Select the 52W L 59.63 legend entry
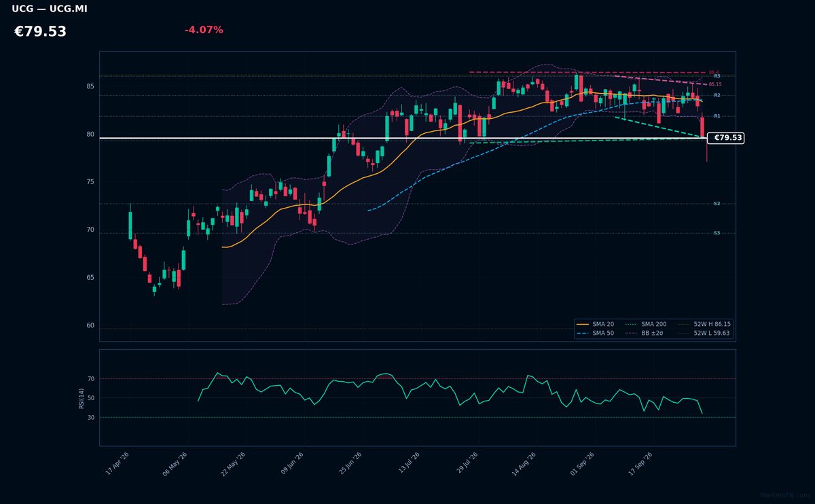The image size is (815, 504). tap(703, 333)
